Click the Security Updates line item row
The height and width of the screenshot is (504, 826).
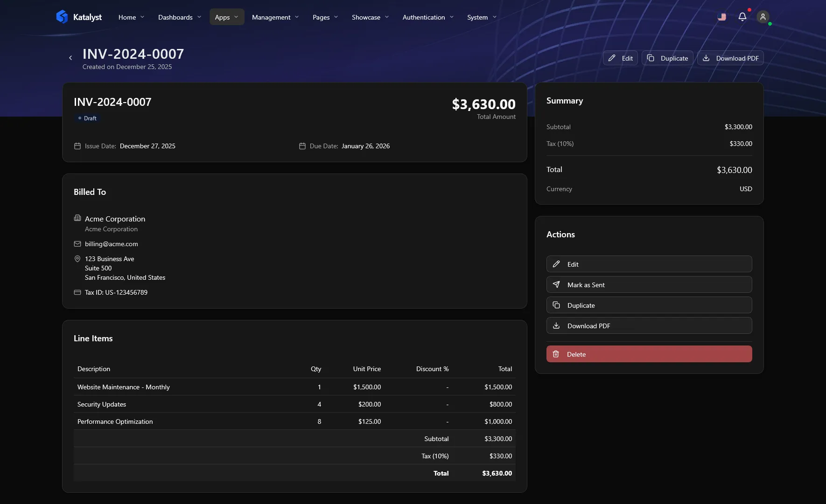[x=294, y=404]
